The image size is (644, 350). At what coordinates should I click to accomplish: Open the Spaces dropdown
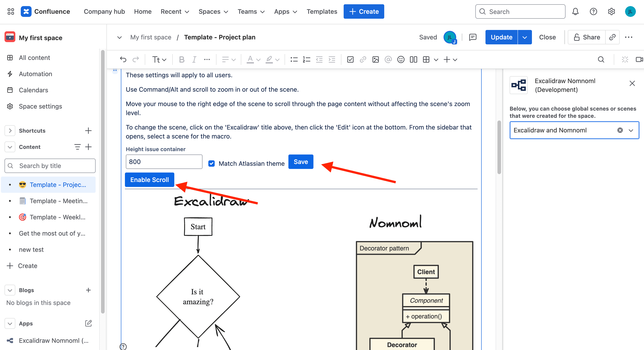click(213, 11)
